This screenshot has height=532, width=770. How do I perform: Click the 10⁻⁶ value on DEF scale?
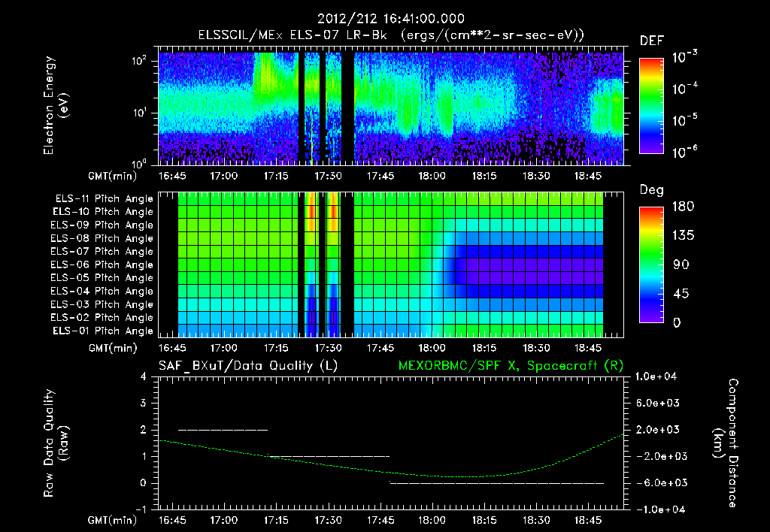point(684,151)
